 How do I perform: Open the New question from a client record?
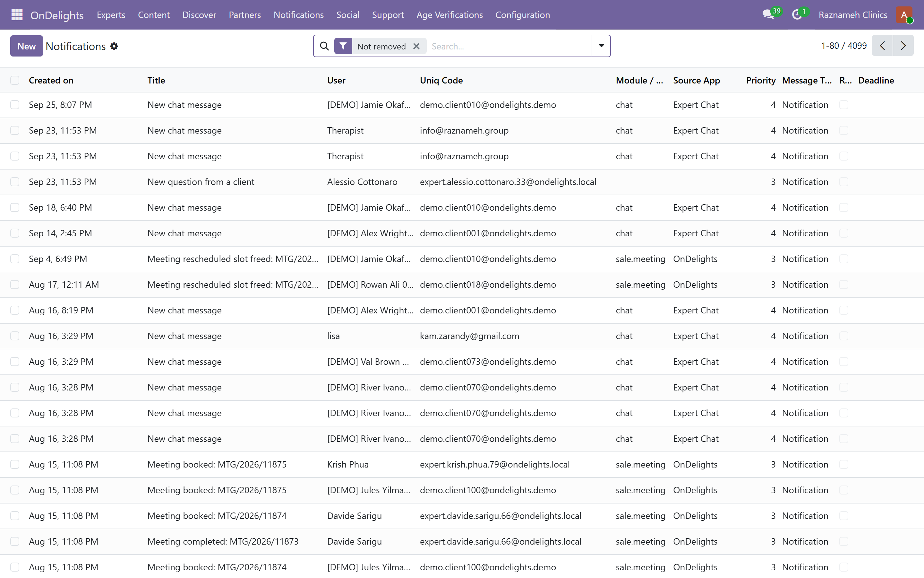click(201, 182)
